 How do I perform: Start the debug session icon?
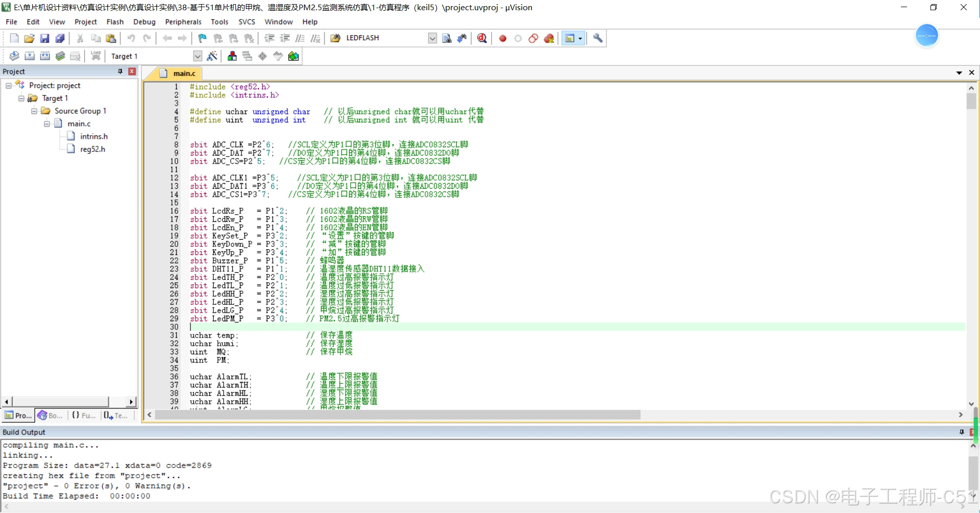(482, 38)
